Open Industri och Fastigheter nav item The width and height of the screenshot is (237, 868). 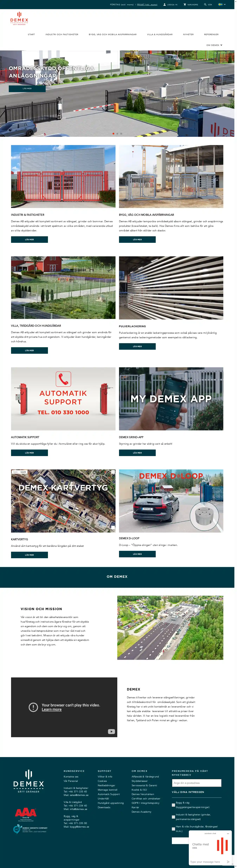click(62, 34)
